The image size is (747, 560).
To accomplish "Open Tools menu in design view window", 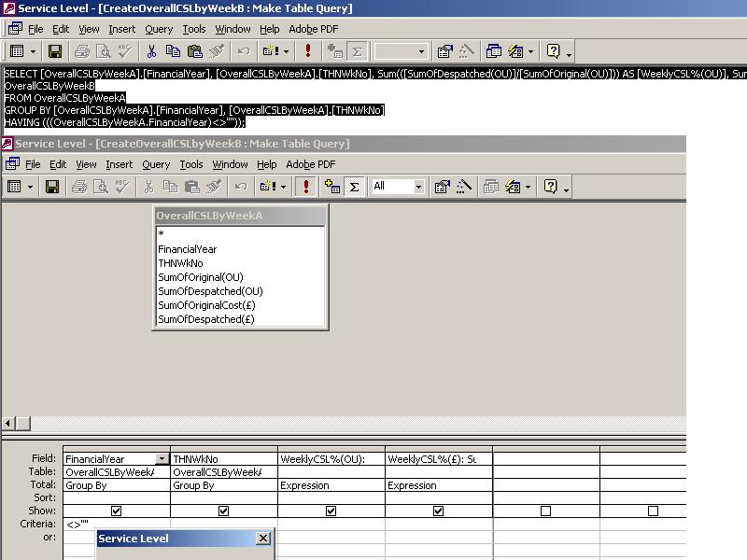I will pos(191,164).
